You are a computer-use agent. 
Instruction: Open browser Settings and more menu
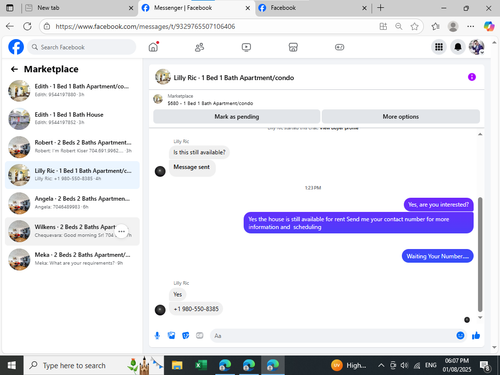point(471,26)
